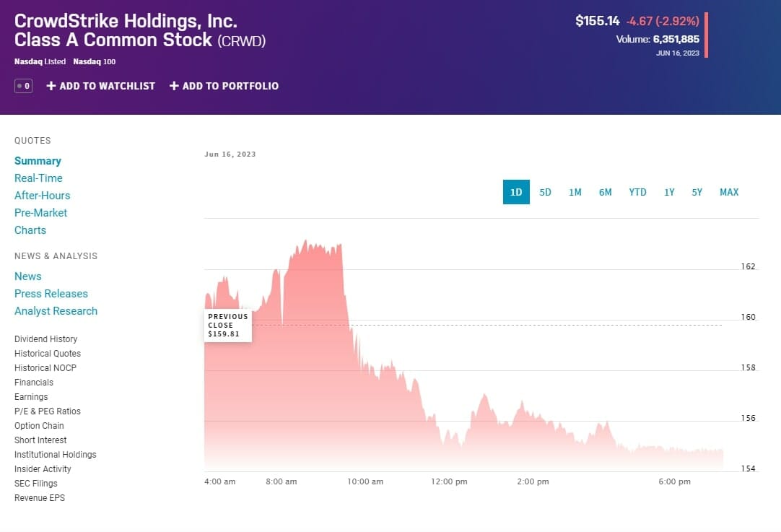The height and width of the screenshot is (532, 781).
Task: Open the Option Chain link
Action: pos(39,426)
